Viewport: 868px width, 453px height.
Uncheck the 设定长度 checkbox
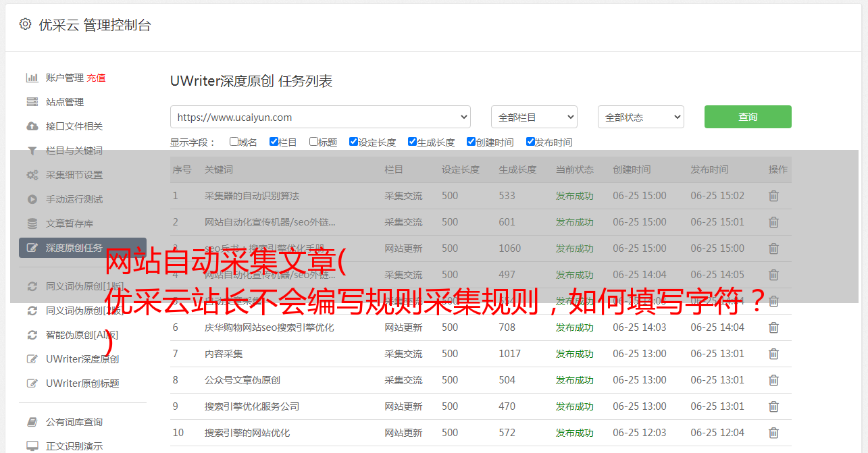(x=353, y=142)
